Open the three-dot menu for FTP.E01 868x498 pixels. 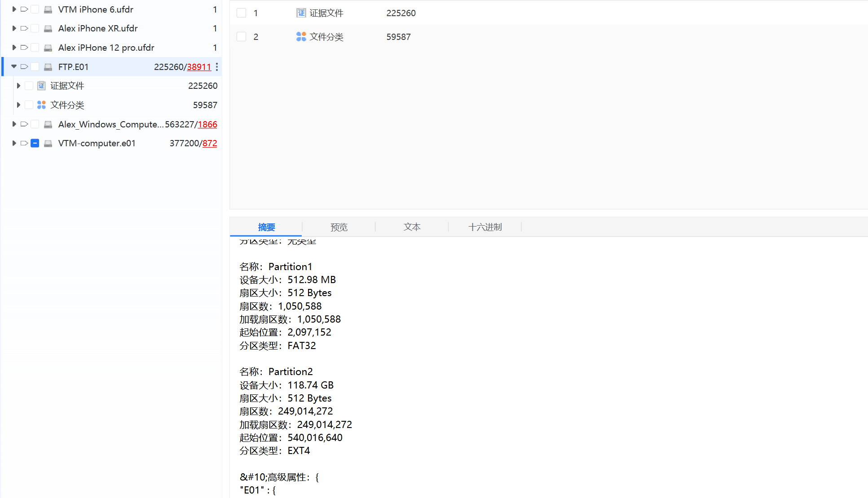click(217, 67)
